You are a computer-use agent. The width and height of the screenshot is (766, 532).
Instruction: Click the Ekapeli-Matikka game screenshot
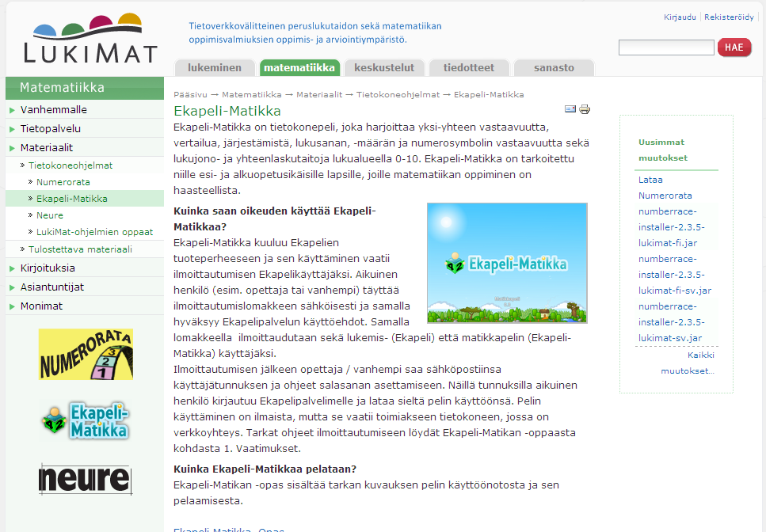[507, 263]
